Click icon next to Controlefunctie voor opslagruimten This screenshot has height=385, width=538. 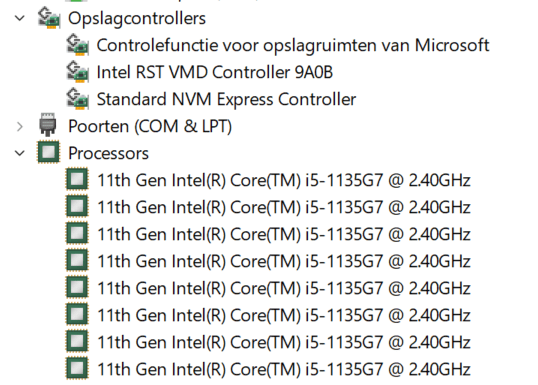[77, 45]
